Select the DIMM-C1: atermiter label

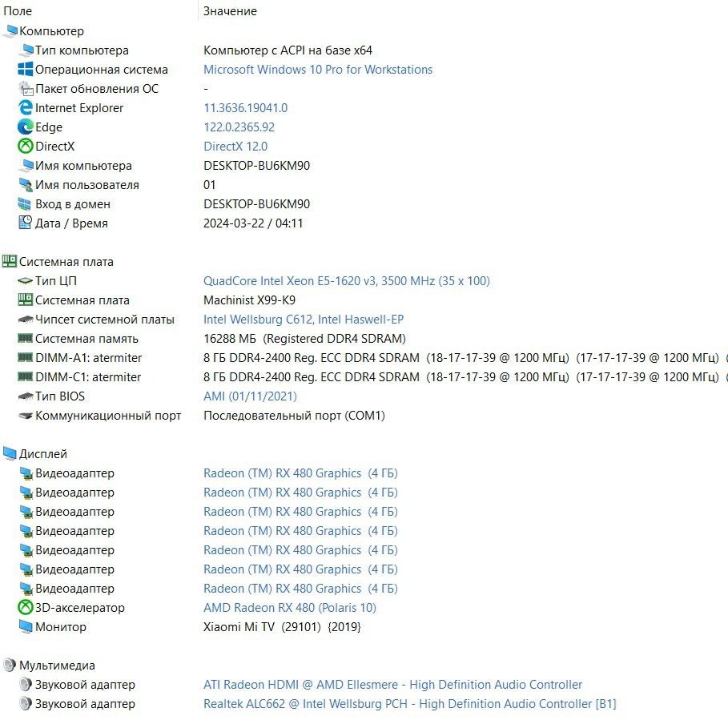88,377
